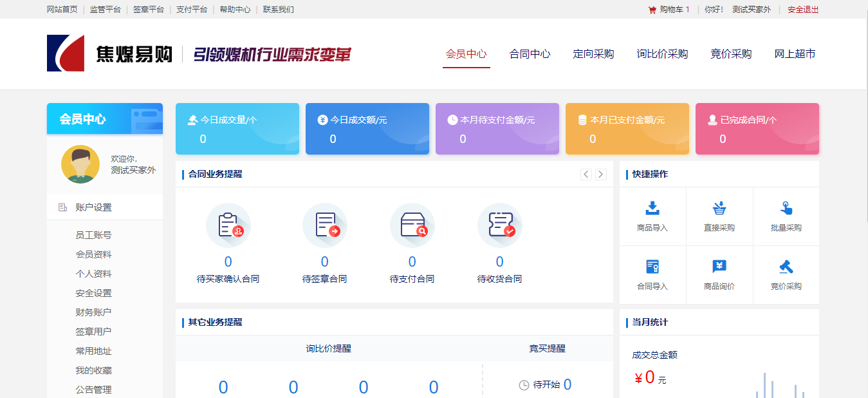Screen dimensions: 868x398
Task: Switch to 合同中心 navigation tab
Action: point(530,54)
